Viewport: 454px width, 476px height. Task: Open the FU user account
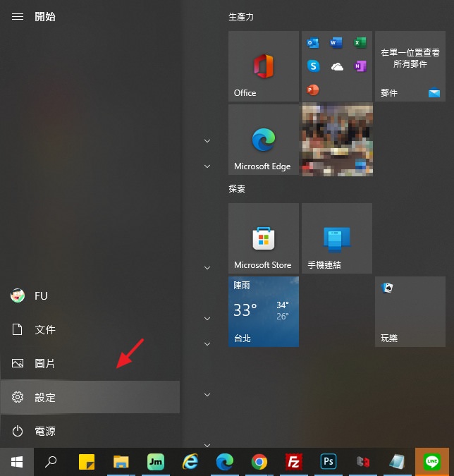click(x=90, y=295)
